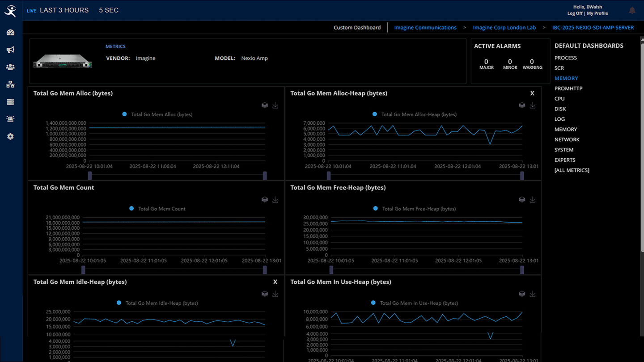Click left range handle of Mem Alloc (bytes) chart
Image resolution: width=644 pixels, height=362 pixels.
coord(90,176)
